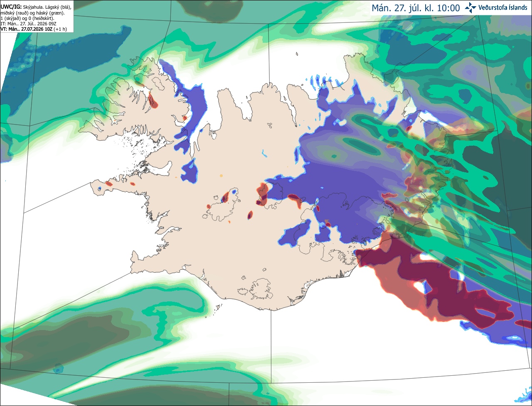
Task: Click the Snæfellsnes peninsula with red cloud spots
Action: point(125,184)
